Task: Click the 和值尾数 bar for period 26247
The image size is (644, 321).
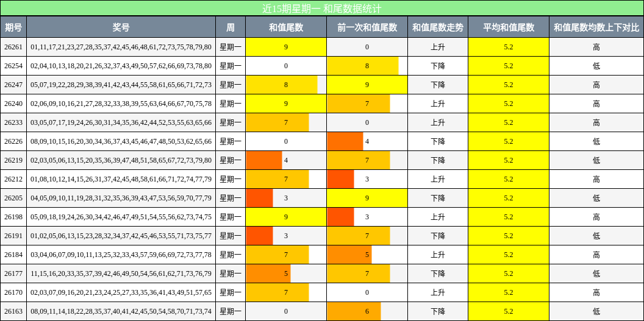Action: 282,85
